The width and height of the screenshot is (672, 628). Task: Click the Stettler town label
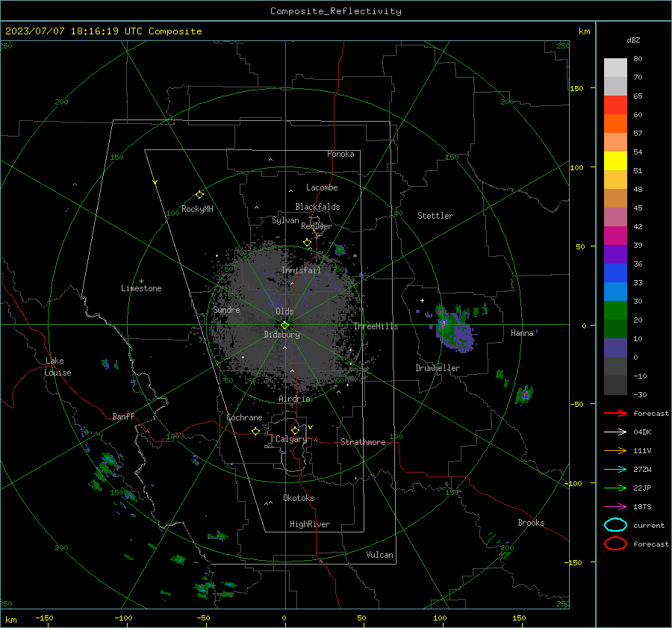pyautogui.click(x=435, y=216)
